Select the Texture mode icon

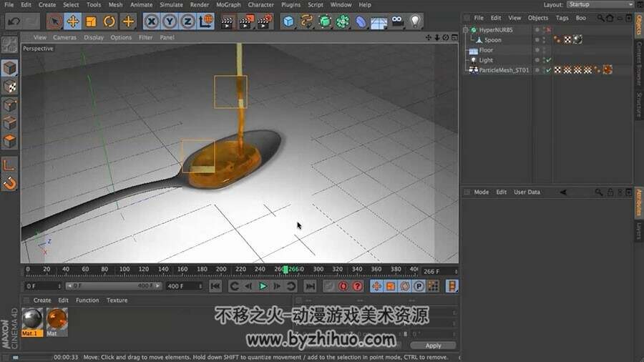click(x=9, y=86)
